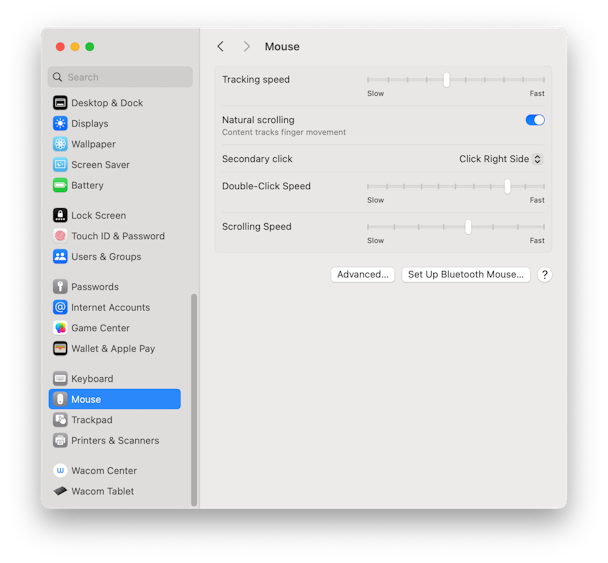Click the sidebar vertical scrollbar
The height and width of the screenshot is (563, 608).
pos(194,400)
